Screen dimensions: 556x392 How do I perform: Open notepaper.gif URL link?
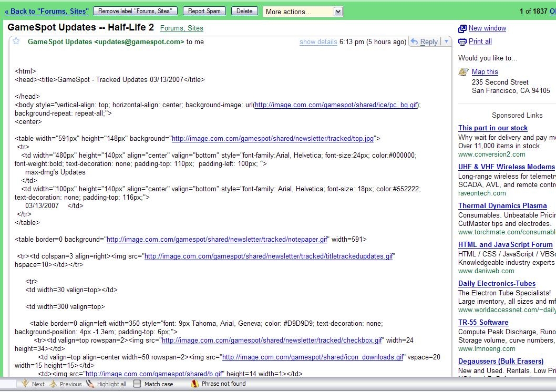[217, 240]
